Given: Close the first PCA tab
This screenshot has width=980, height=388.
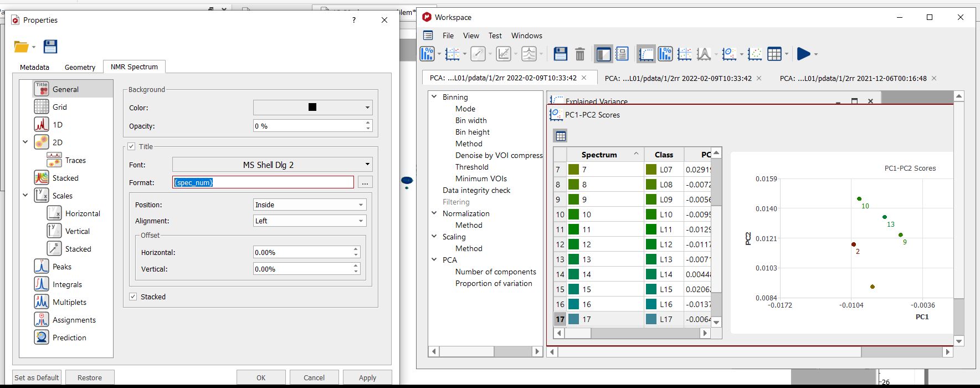Looking at the screenshot, I should point(583,78).
